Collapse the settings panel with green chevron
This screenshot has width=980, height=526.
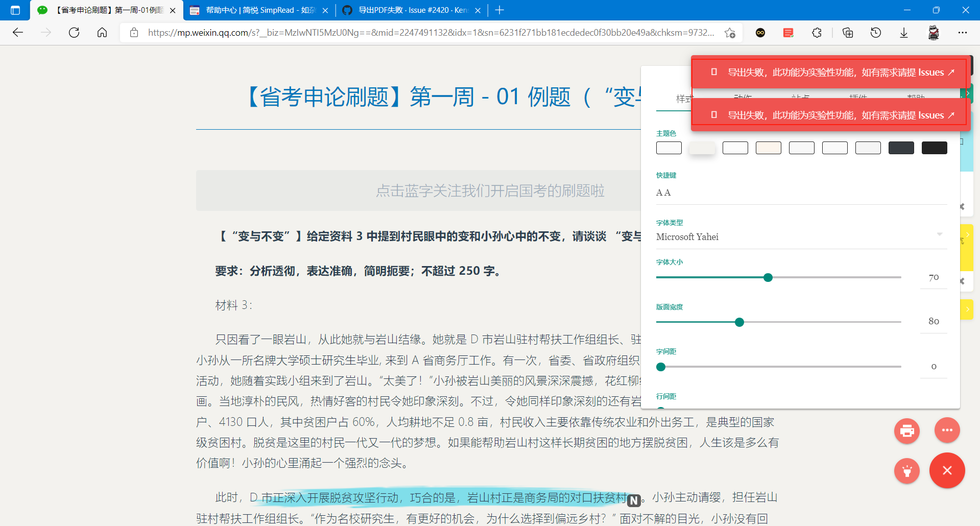point(967,93)
